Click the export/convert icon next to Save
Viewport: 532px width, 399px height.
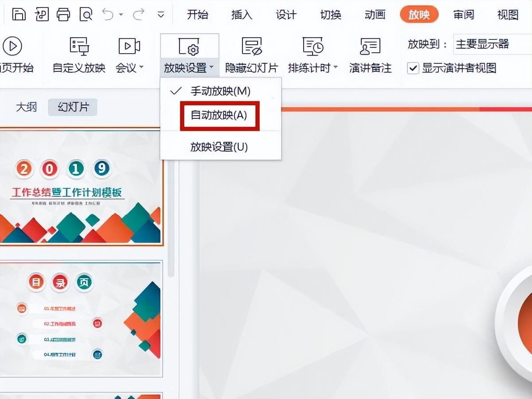click(41, 14)
